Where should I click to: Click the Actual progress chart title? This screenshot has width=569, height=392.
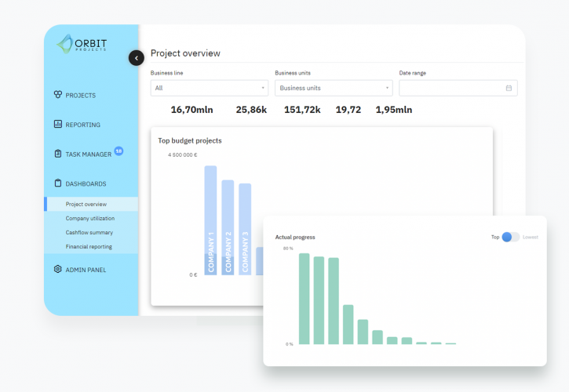pyautogui.click(x=295, y=237)
